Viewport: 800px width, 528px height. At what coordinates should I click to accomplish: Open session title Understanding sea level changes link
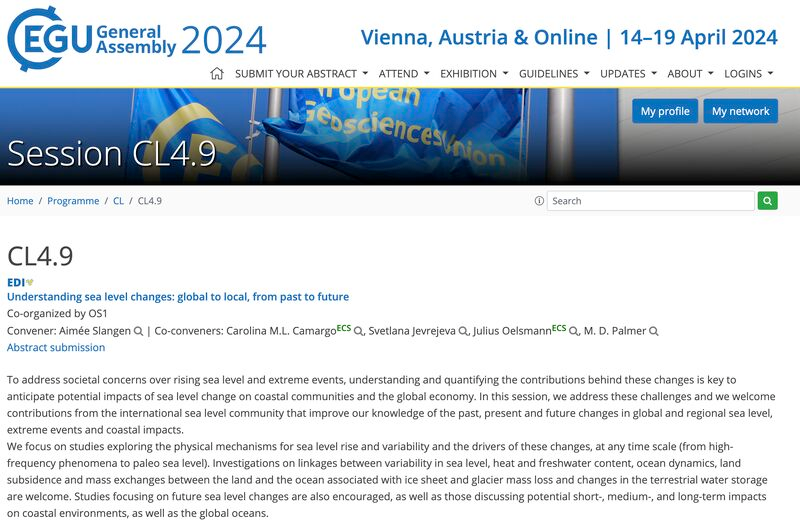coord(178,297)
